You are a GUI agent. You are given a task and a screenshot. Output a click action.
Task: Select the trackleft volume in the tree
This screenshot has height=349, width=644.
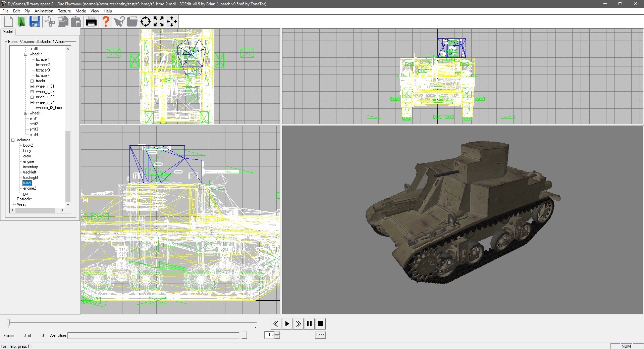30,172
